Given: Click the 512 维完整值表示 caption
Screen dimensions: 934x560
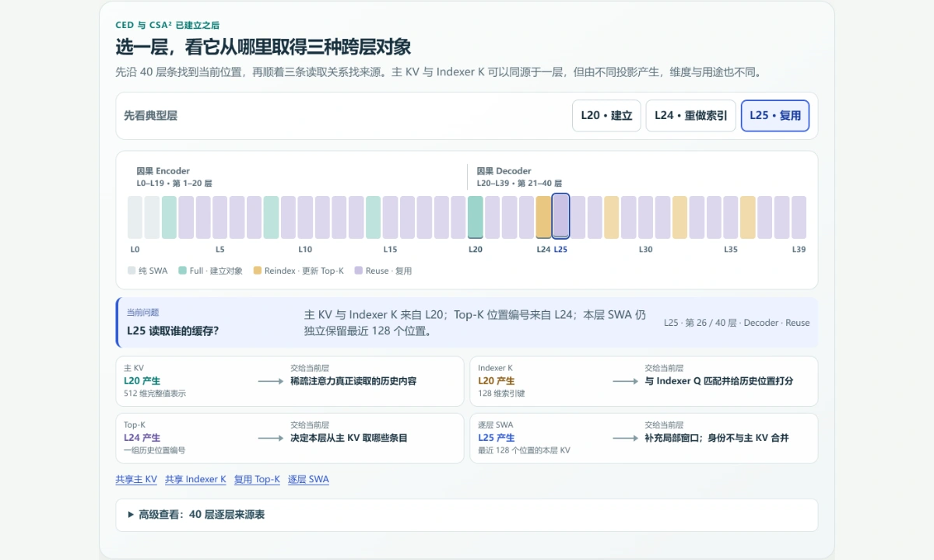Looking at the screenshot, I should [x=155, y=394].
